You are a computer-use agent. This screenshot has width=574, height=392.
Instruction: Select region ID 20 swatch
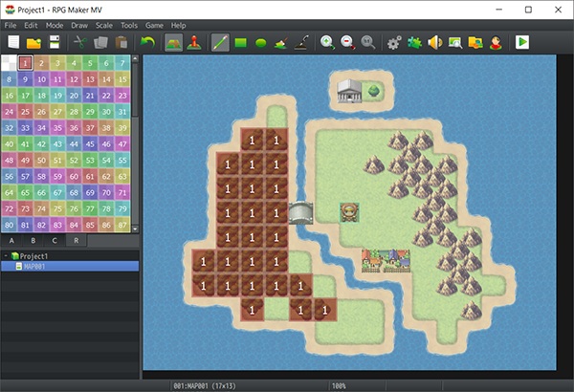pos(74,96)
